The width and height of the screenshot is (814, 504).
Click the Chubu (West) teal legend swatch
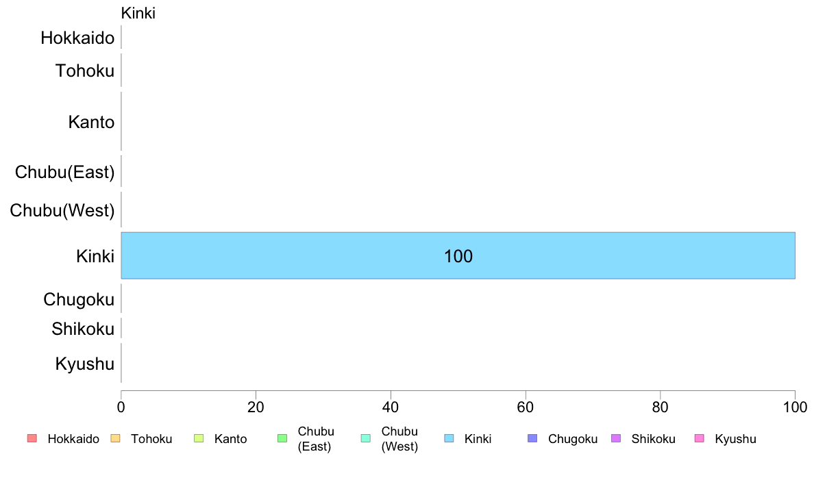365,439
